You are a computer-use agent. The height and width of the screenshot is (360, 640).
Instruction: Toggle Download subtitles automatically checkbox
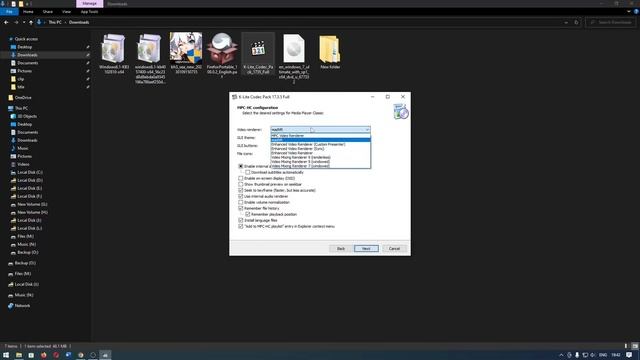(248, 172)
